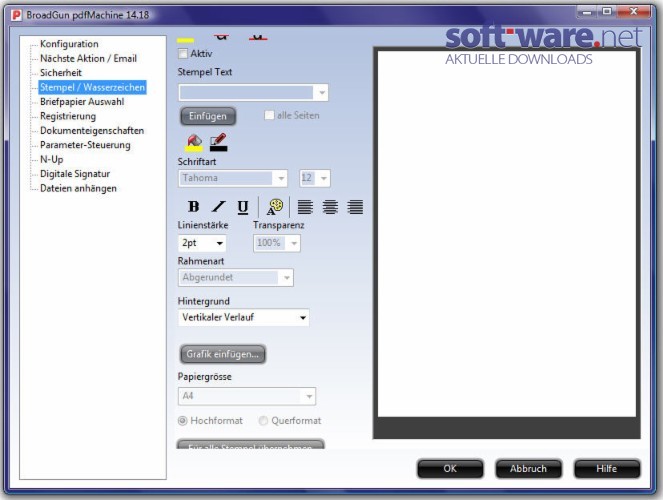Pick the fill color bucket icon
This screenshot has height=500, width=663.
pos(194,142)
